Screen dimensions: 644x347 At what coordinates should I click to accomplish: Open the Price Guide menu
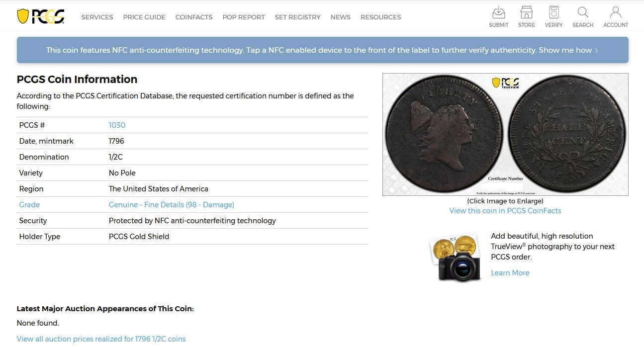pyautogui.click(x=144, y=17)
